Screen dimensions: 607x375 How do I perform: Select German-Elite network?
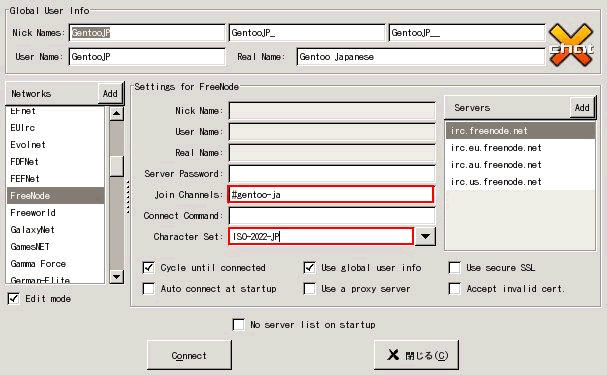click(55, 279)
